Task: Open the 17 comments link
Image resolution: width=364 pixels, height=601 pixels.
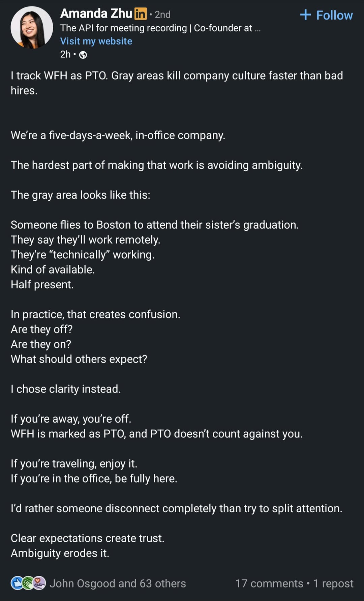Action: click(x=269, y=583)
